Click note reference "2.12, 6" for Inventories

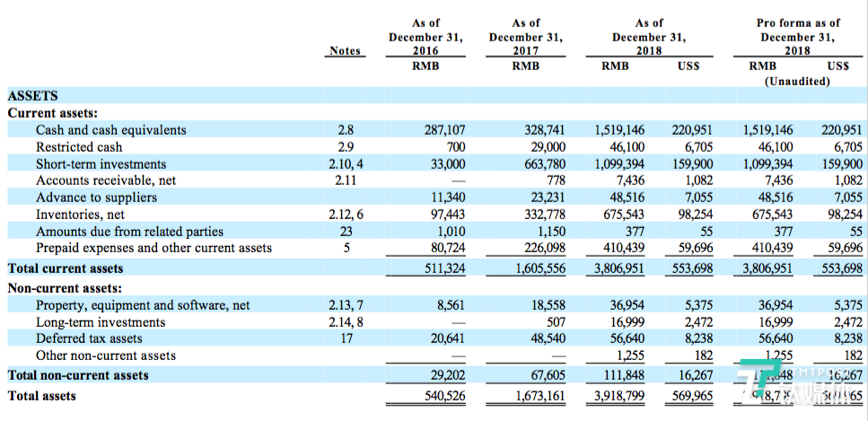click(x=346, y=215)
